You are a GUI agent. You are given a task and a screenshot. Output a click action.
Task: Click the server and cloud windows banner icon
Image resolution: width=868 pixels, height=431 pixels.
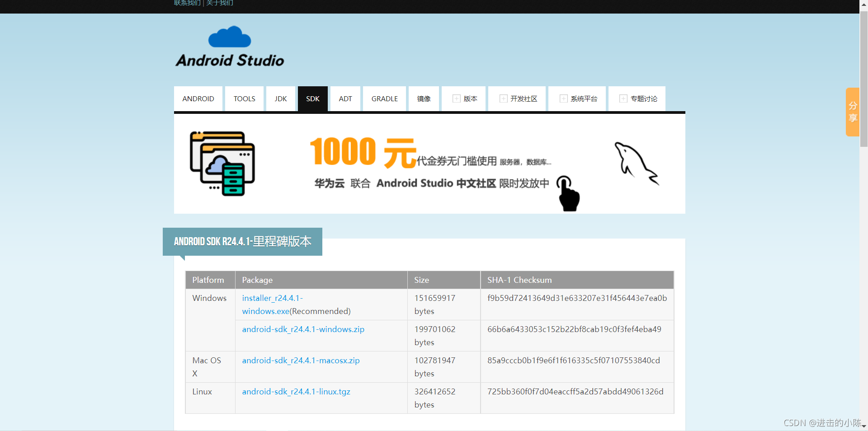coord(222,164)
